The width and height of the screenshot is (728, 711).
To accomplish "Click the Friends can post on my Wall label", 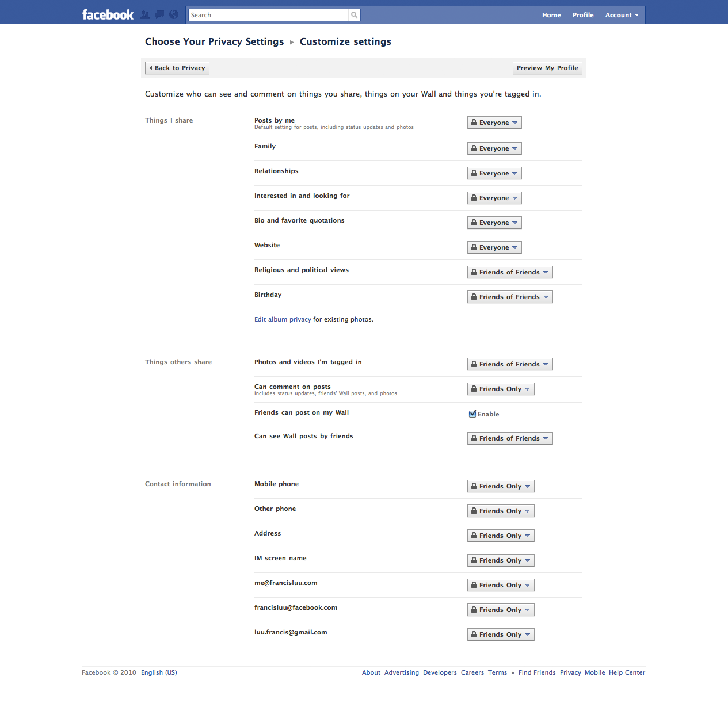I will pos(302,412).
